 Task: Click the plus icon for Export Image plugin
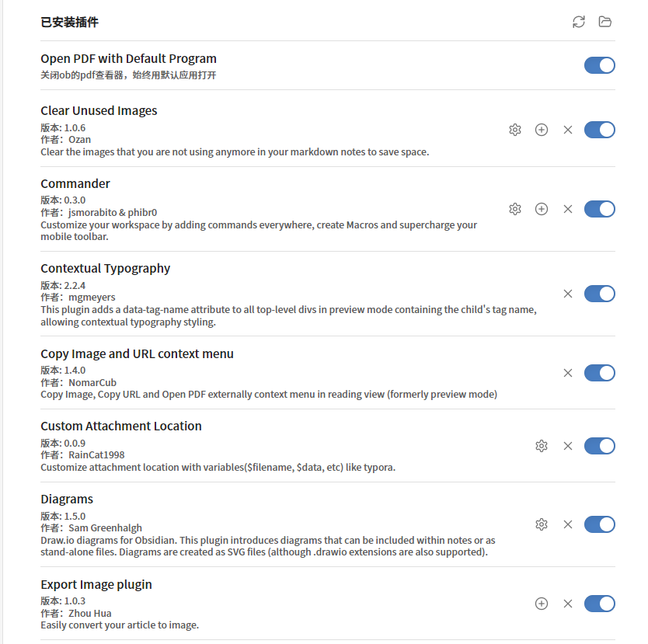(x=542, y=604)
